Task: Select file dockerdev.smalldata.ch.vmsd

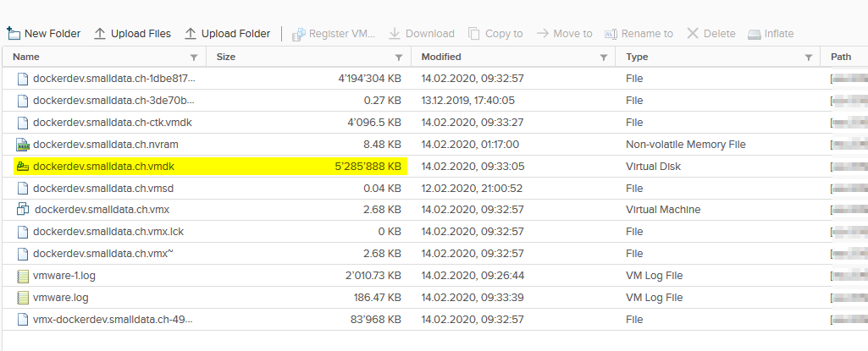Action: click(x=103, y=189)
